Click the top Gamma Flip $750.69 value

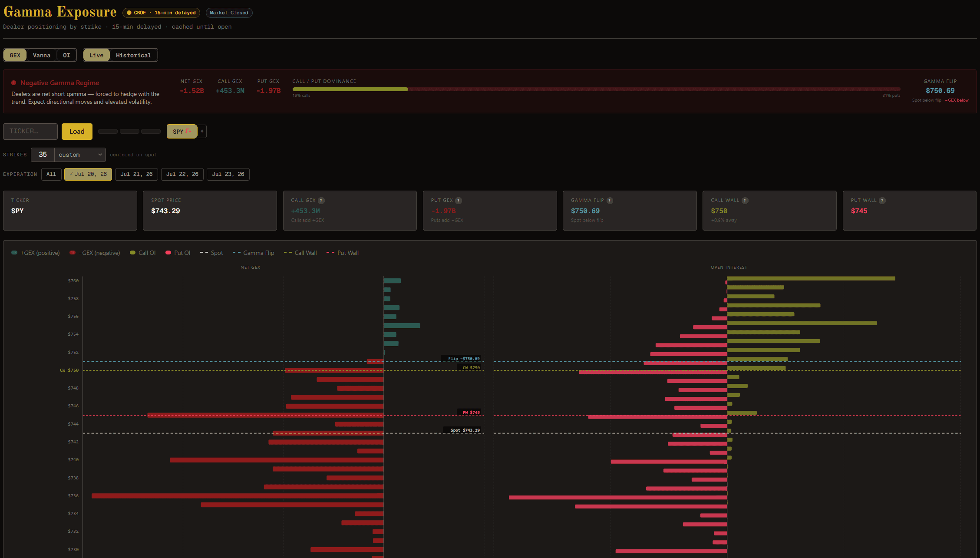(x=940, y=91)
